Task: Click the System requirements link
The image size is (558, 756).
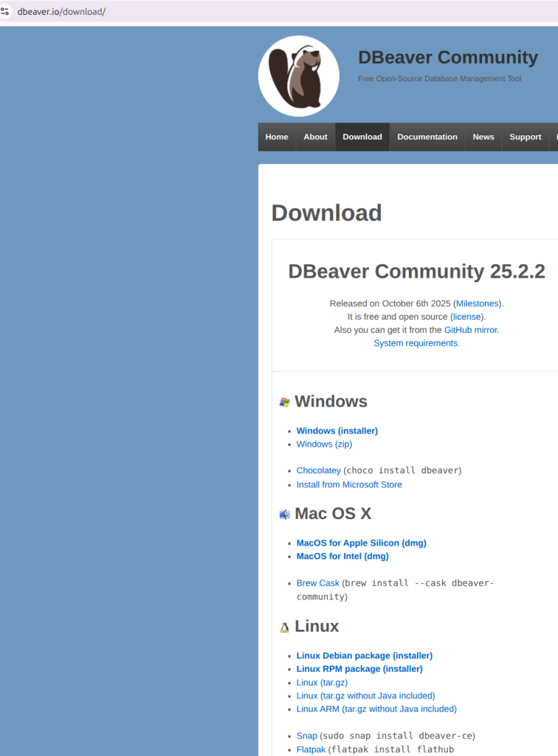Action: coord(416,343)
